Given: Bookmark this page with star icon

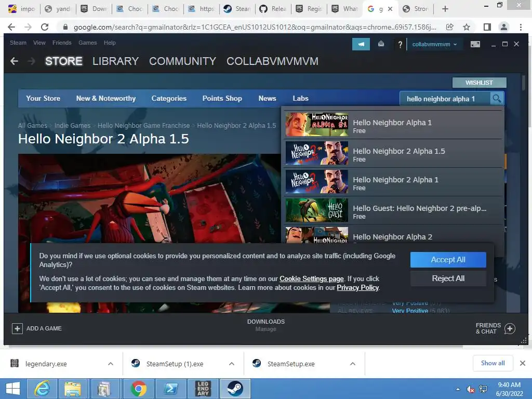Looking at the screenshot, I should [467, 27].
